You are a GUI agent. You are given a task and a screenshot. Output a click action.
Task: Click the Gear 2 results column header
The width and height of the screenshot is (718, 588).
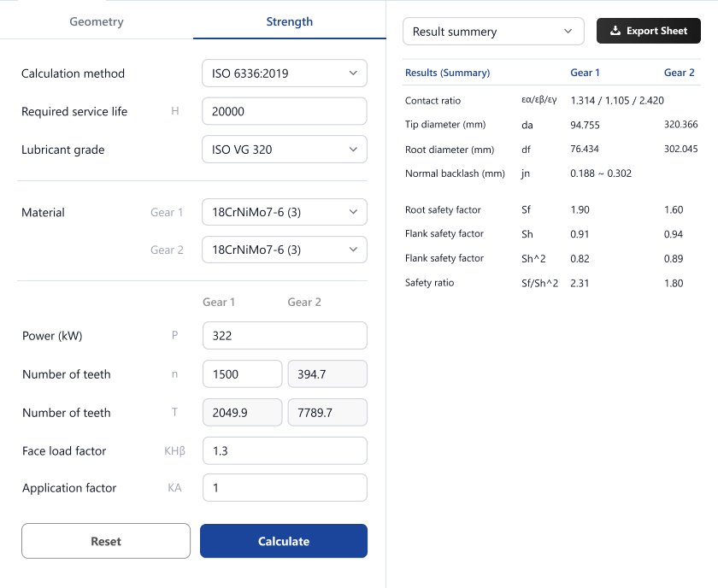pos(679,73)
